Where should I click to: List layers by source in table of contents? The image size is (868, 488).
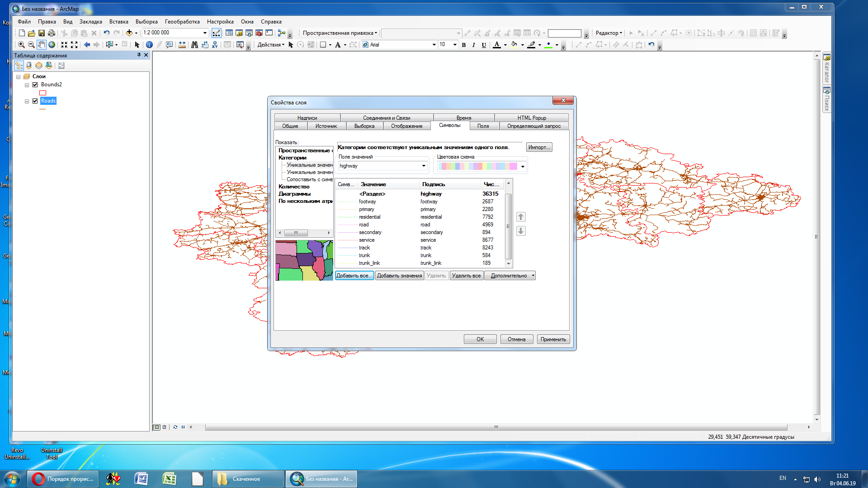tap(28, 66)
